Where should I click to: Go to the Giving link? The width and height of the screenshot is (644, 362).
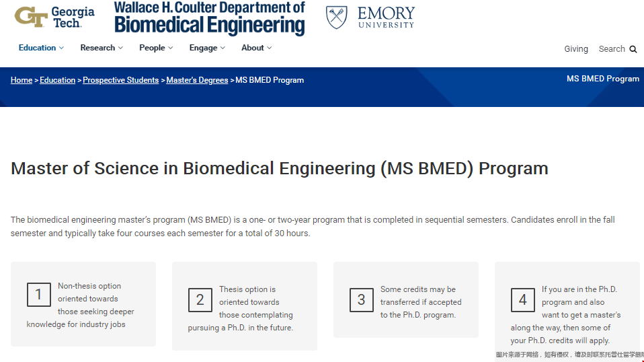coord(576,49)
